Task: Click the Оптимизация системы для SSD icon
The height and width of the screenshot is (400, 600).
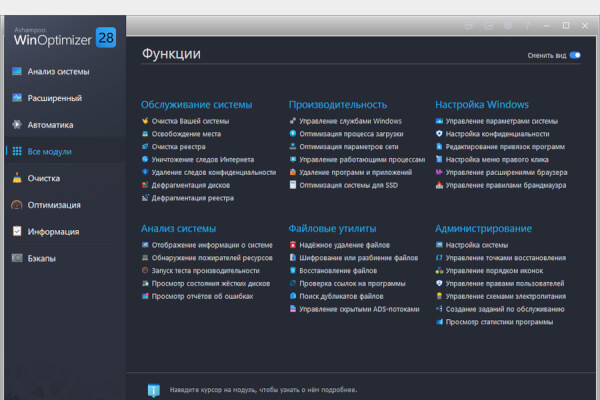Action: click(x=293, y=185)
